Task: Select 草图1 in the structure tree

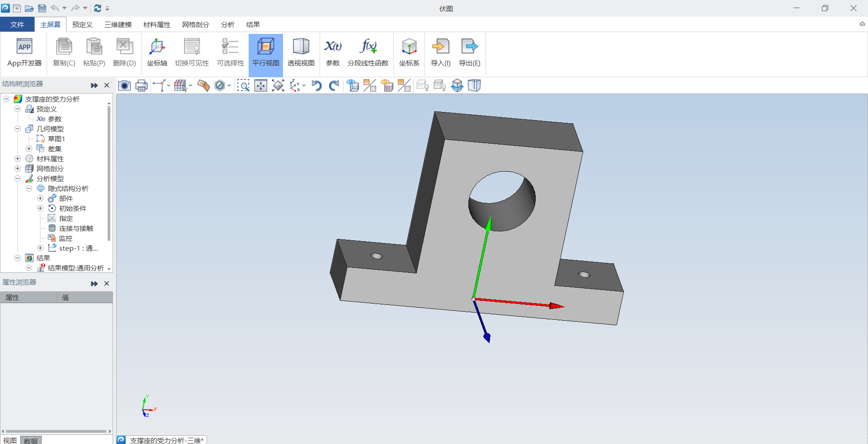Action: click(x=56, y=139)
